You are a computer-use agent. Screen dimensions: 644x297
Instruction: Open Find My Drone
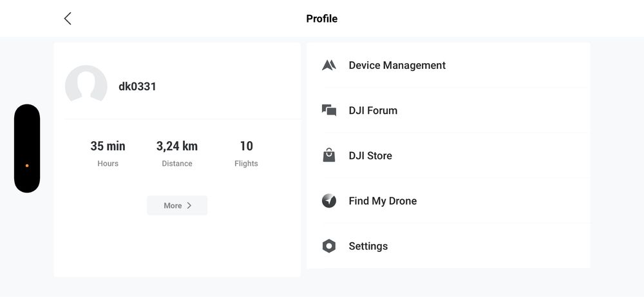[x=448, y=201]
